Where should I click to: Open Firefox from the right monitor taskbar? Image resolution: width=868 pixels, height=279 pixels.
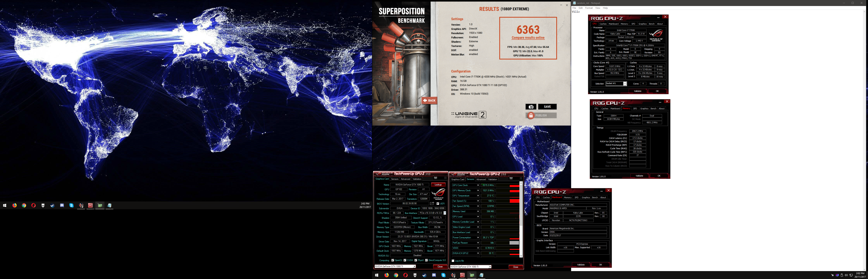pos(387,275)
